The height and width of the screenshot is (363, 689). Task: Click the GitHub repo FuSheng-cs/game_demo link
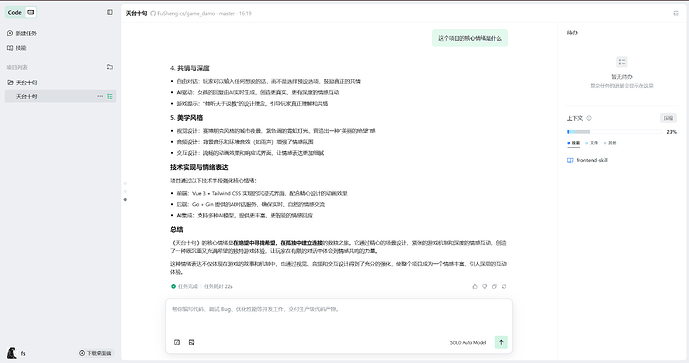[x=186, y=14]
